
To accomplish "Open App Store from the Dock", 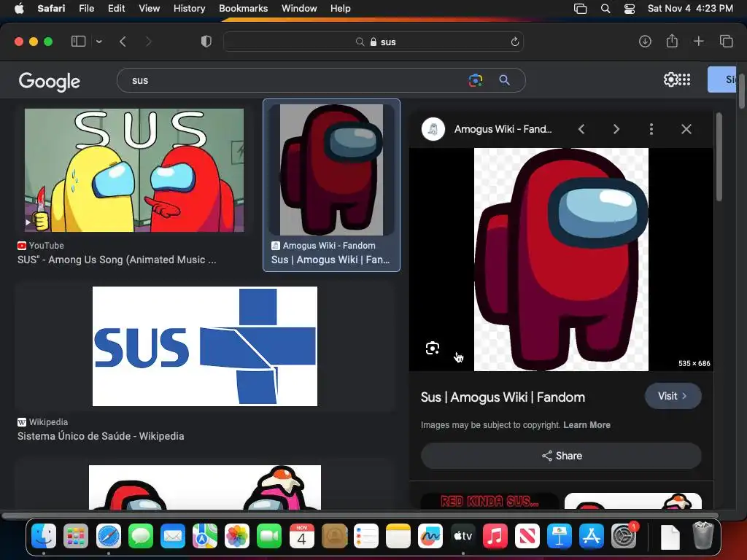I will pos(591,536).
